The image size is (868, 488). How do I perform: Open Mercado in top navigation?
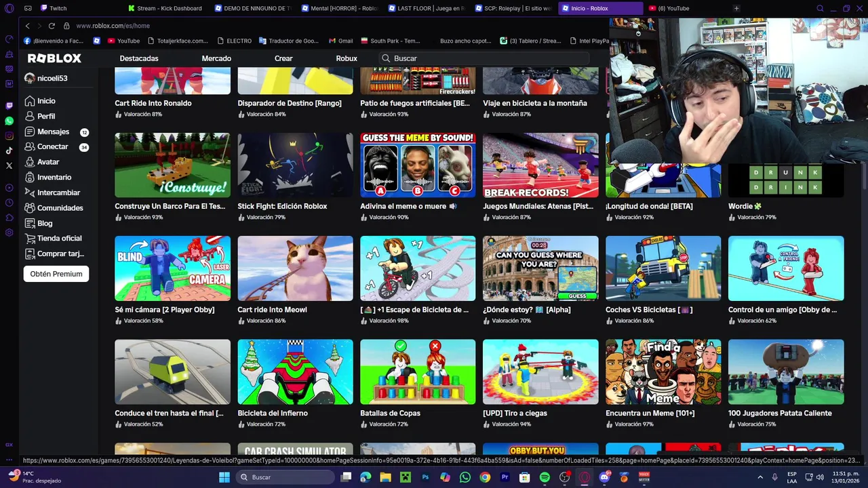click(x=216, y=58)
